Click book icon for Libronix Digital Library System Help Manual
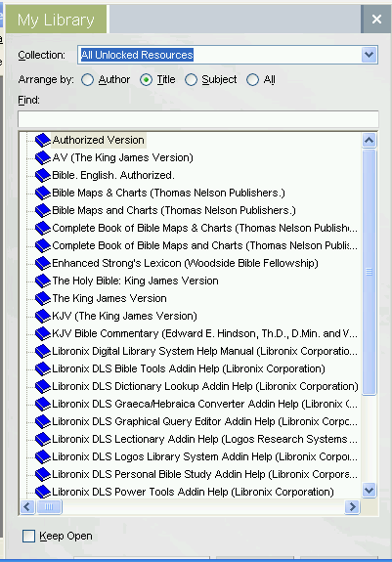This screenshot has height=562, width=392. (x=43, y=351)
